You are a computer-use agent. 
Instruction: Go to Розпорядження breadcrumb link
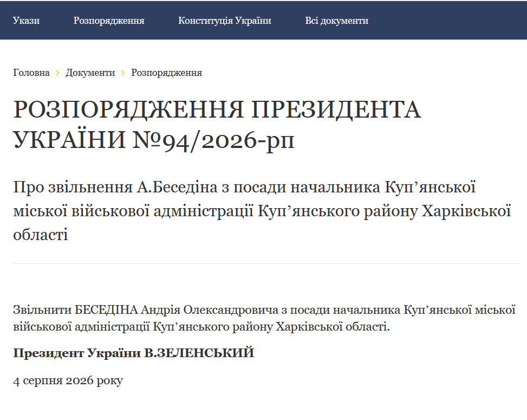(x=166, y=73)
